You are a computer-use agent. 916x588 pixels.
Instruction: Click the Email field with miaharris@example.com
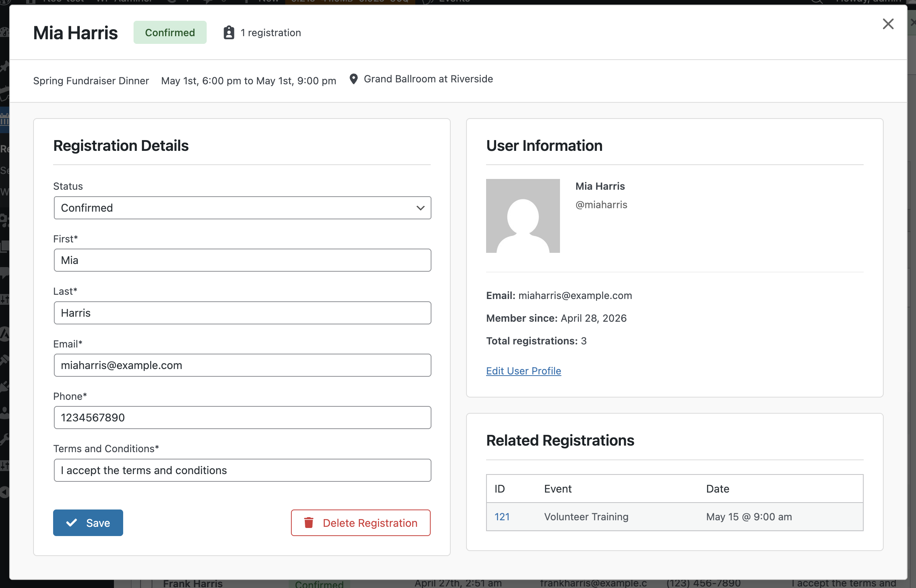tap(242, 365)
